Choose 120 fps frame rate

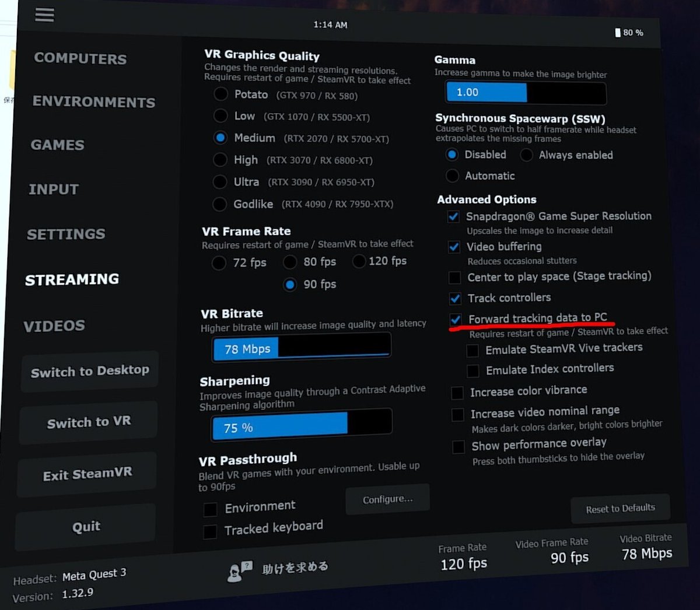pyautogui.click(x=359, y=261)
